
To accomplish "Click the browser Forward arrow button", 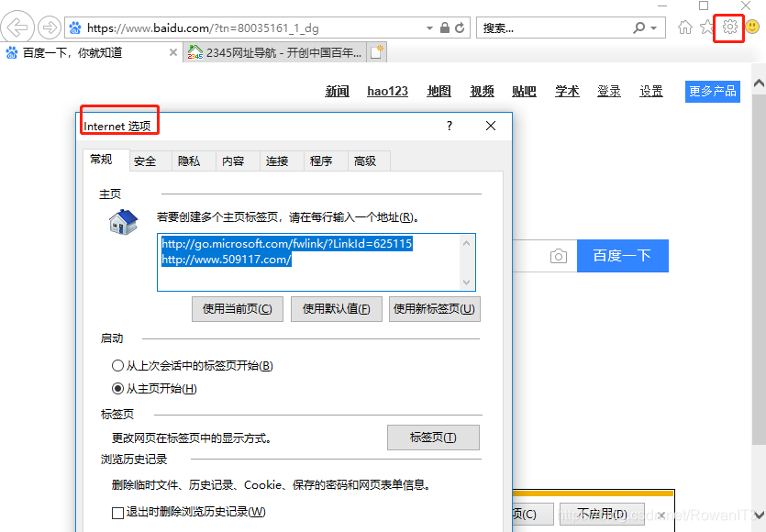I will pyautogui.click(x=49, y=28).
